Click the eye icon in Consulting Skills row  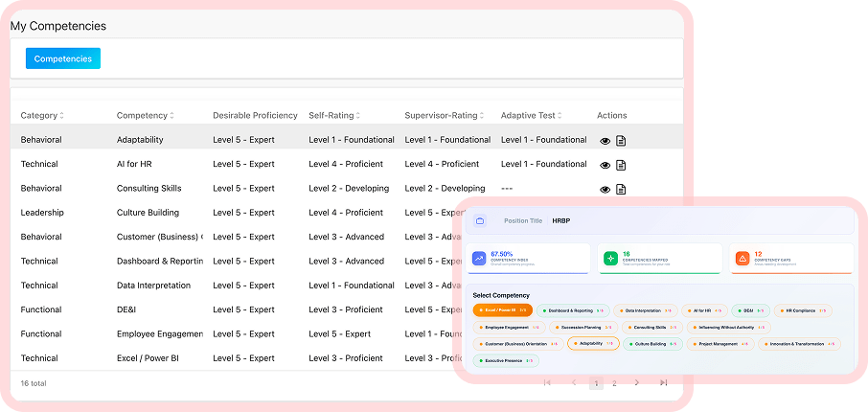605,190
